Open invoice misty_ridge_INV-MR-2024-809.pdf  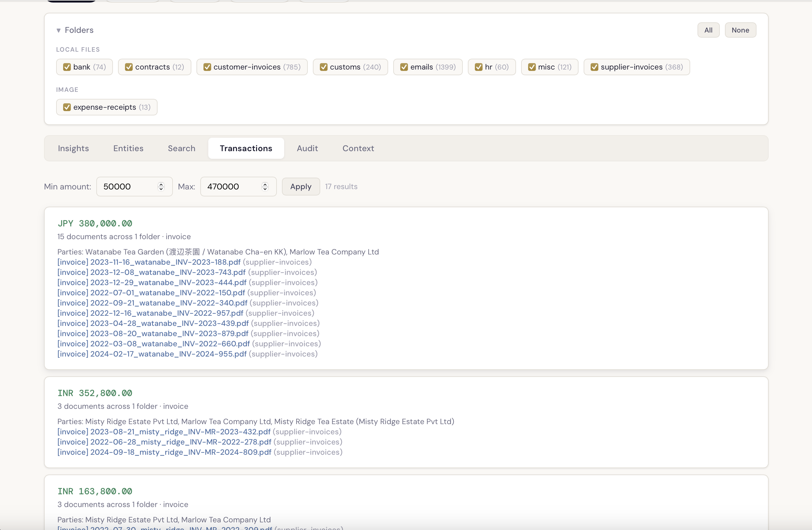(165, 452)
